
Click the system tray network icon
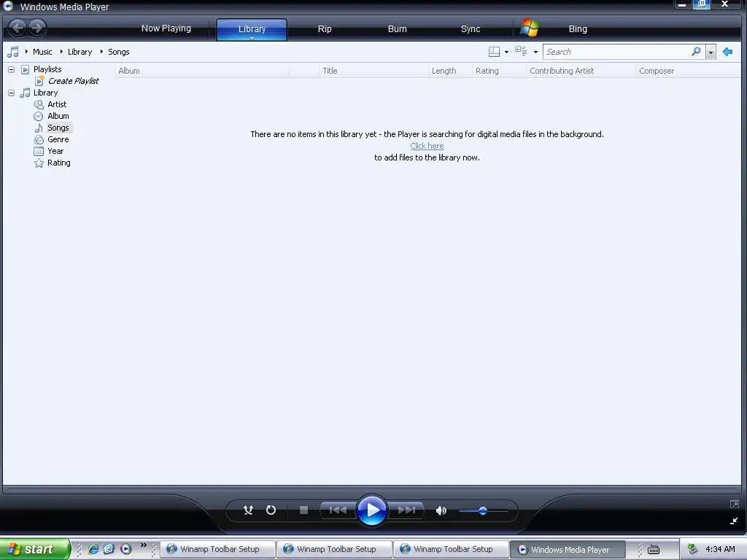(x=693, y=549)
